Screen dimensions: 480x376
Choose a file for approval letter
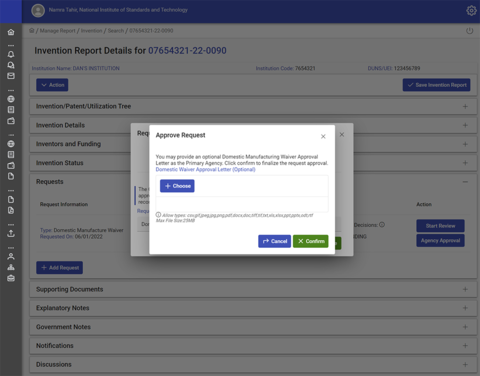pyautogui.click(x=177, y=186)
